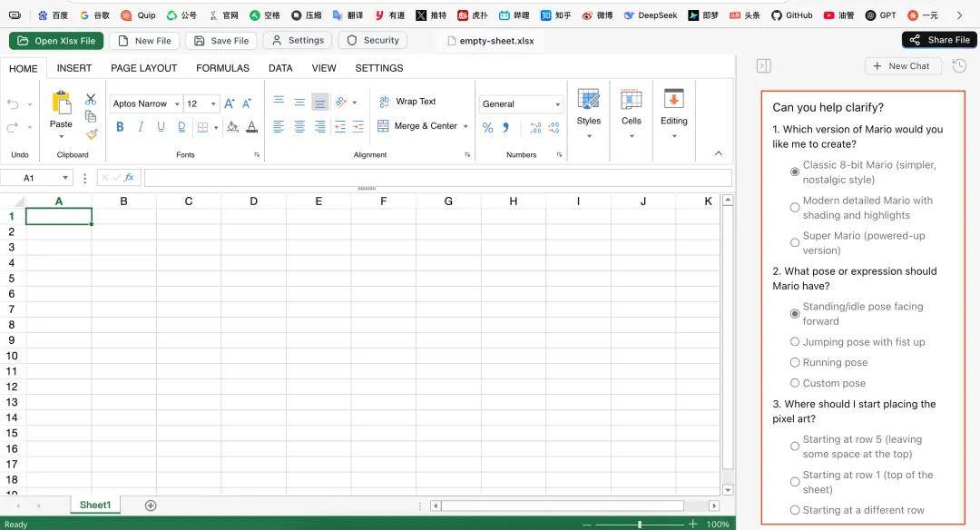Viewport: 980px width, 530px height.
Task: Align text left
Action: pos(279,127)
